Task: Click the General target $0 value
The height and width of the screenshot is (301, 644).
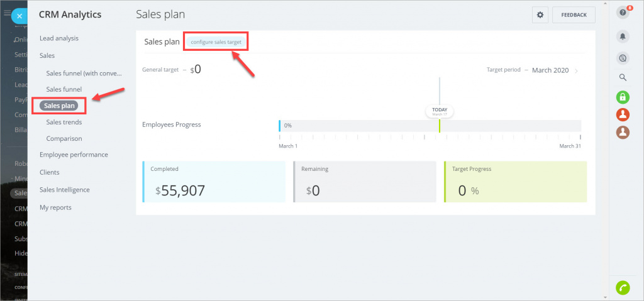Action: click(x=196, y=69)
